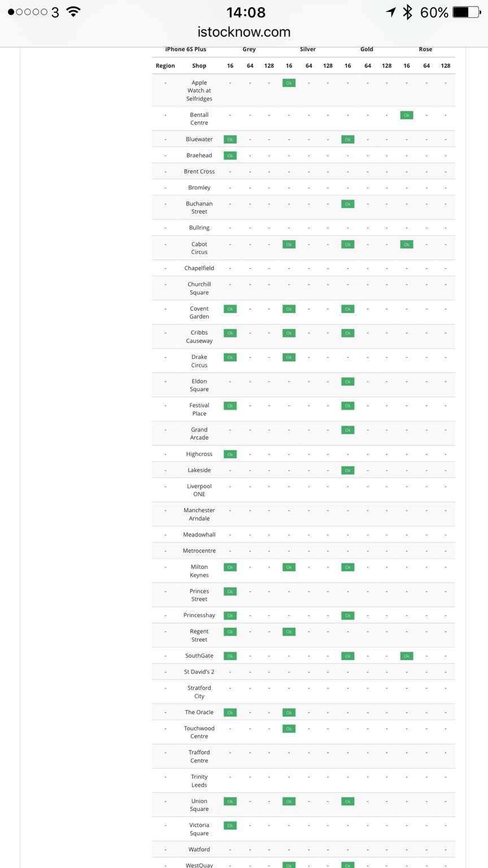488x868 pixels.
Task: Tap the battery indicator icon
Action: [x=467, y=12]
